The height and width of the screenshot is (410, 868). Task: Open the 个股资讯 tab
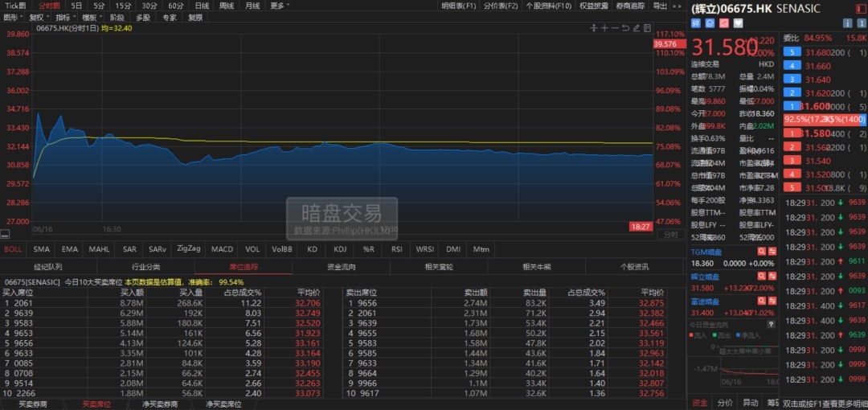pyautogui.click(x=634, y=267)
